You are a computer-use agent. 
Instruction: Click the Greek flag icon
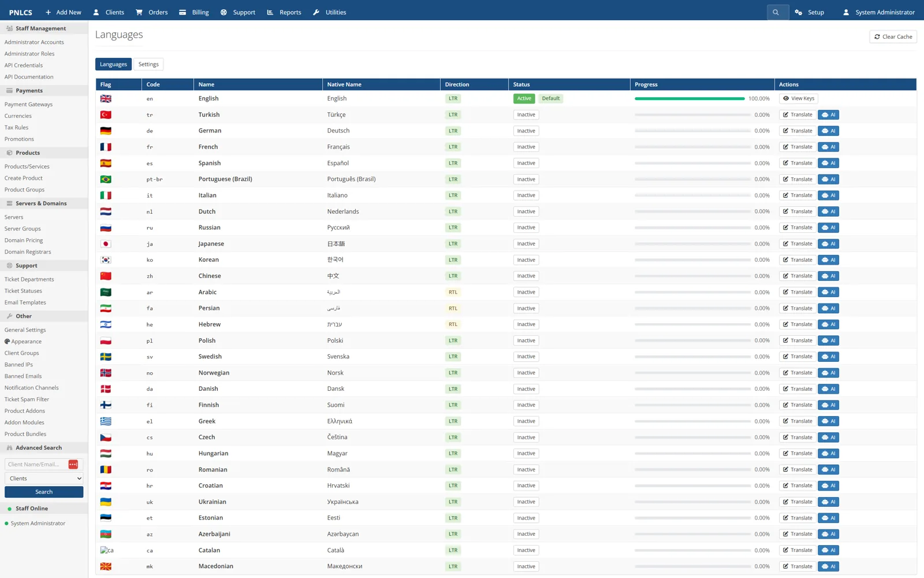point(106,421)
